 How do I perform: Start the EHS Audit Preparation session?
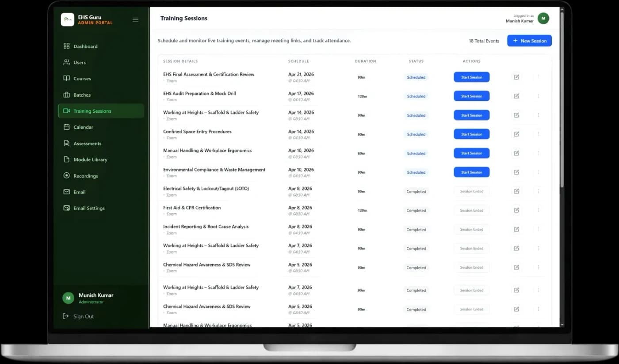(x=471, y=96)
